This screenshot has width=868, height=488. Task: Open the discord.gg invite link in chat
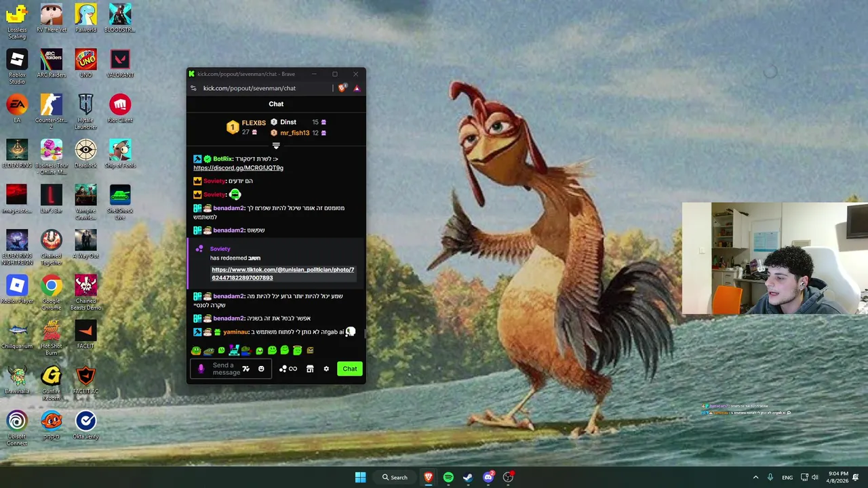point(238,167)
